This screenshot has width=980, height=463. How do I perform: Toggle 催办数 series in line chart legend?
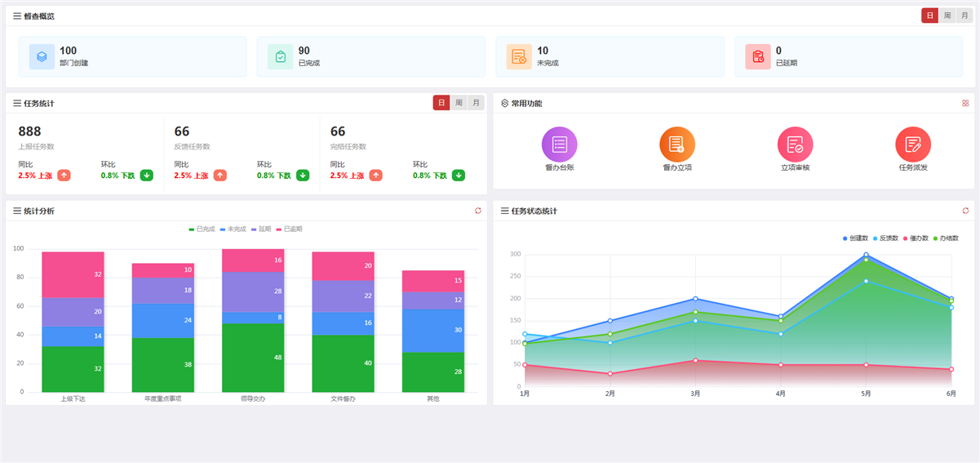click(x=916, y=238)
